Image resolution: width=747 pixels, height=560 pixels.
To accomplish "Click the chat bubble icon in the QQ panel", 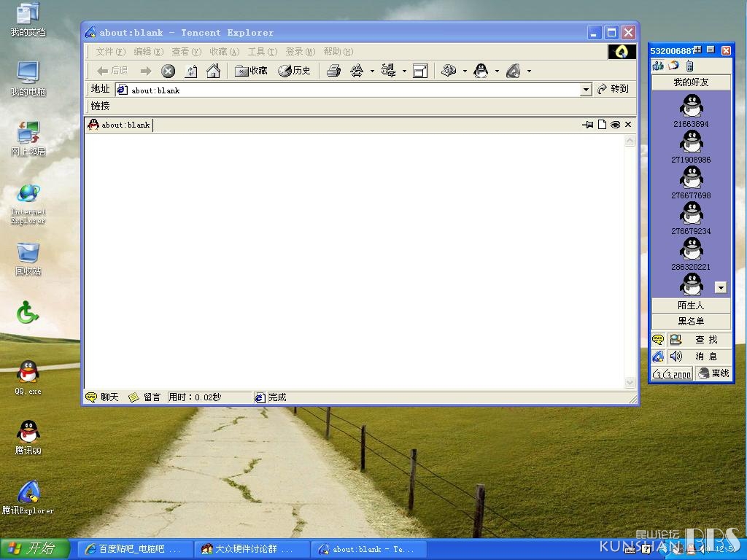I will click(658, 340).
